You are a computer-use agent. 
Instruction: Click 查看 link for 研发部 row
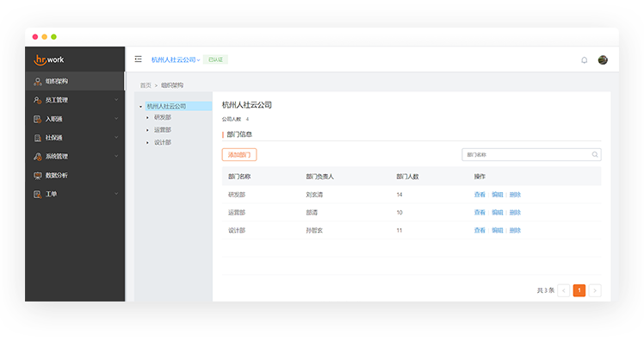(x=480, y=195)
